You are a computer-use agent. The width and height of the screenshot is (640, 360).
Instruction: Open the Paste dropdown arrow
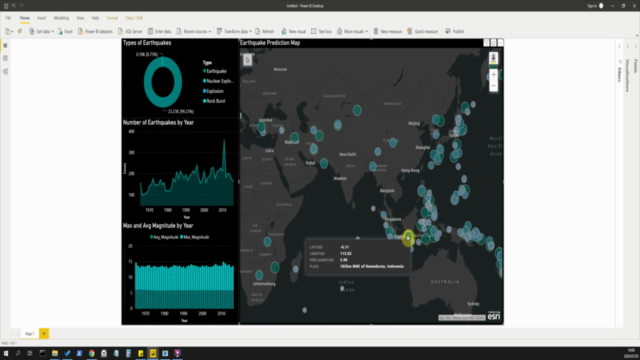point(12,31)
